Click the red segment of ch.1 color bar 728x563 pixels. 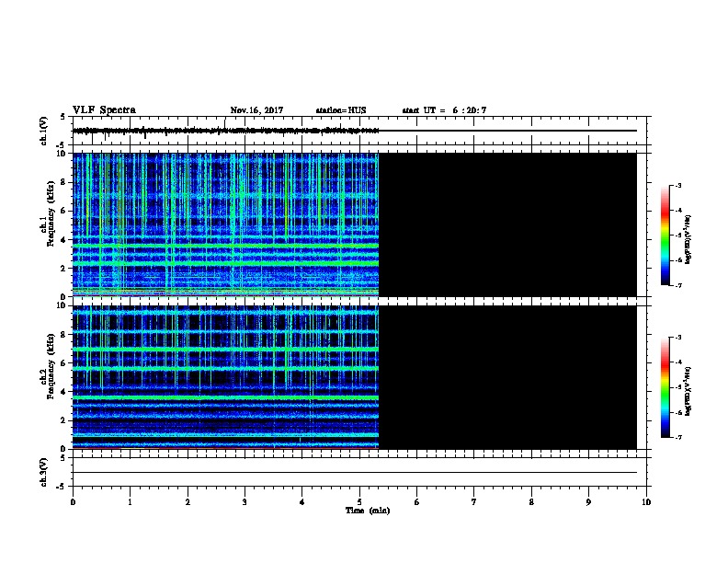665,212
